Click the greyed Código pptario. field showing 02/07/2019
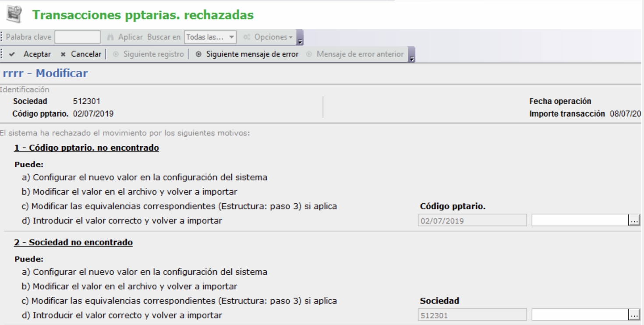The width and height of the screenshot is (644, 325). click(471, 221)
